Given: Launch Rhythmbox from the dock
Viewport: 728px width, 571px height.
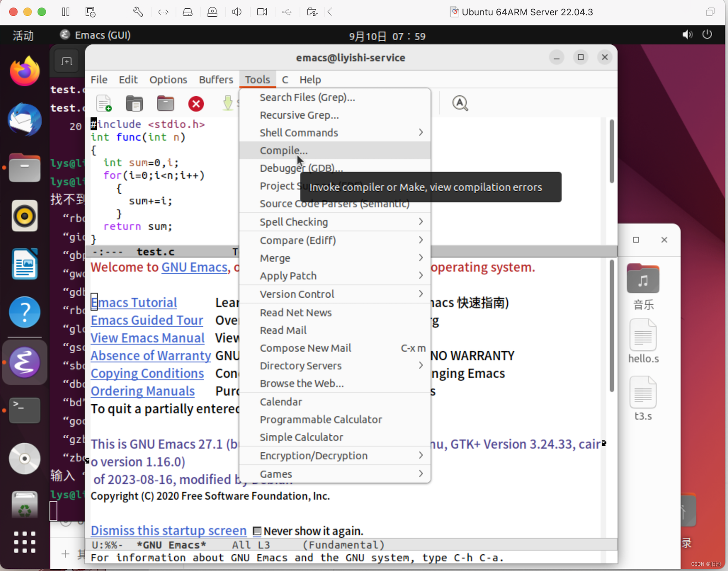Looking at the screenshot, I should click(25, 216).
